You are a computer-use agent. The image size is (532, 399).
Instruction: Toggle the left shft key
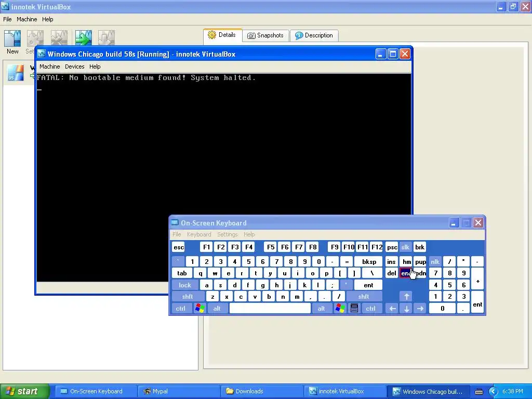(187, 297)
